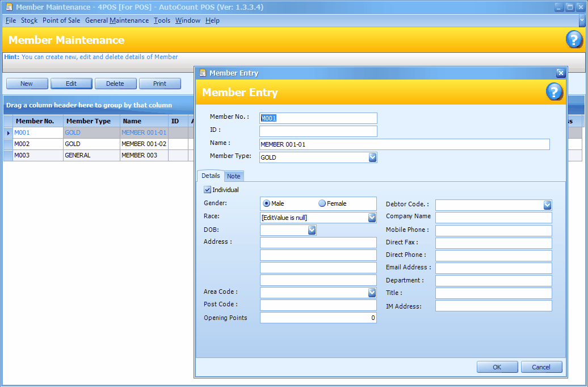Click the IM Address input field
Screen dimensions: 588x387
494,306
